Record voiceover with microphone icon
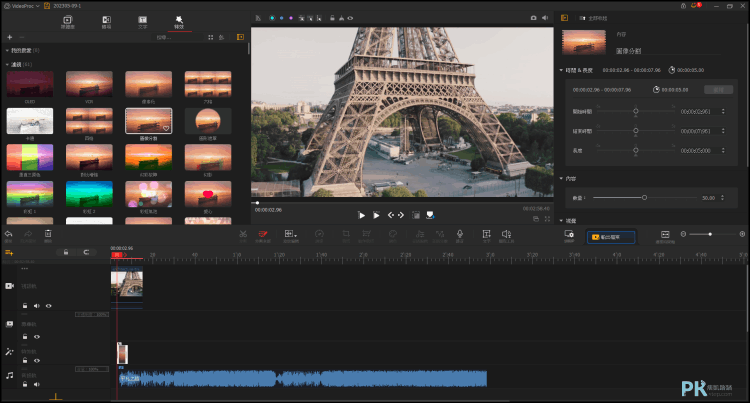Viewport: 750px width, 403px height. (x=460, y=234)
